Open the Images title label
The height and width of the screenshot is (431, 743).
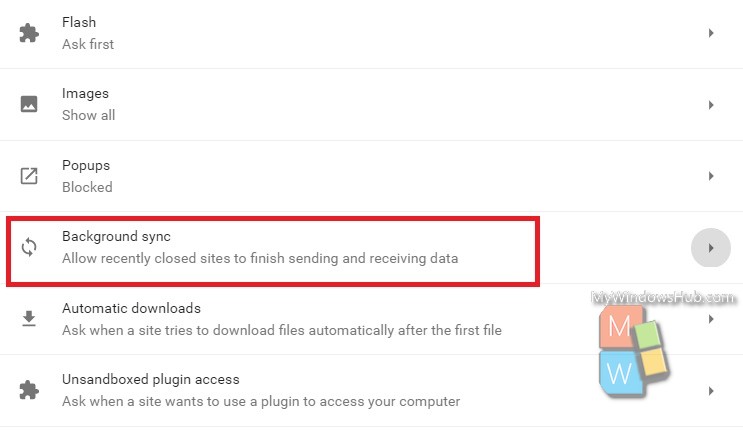(85, 94)
